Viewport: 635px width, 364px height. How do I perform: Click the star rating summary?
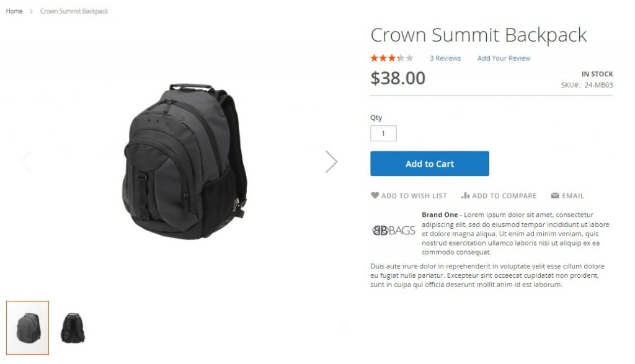(392, 58)
